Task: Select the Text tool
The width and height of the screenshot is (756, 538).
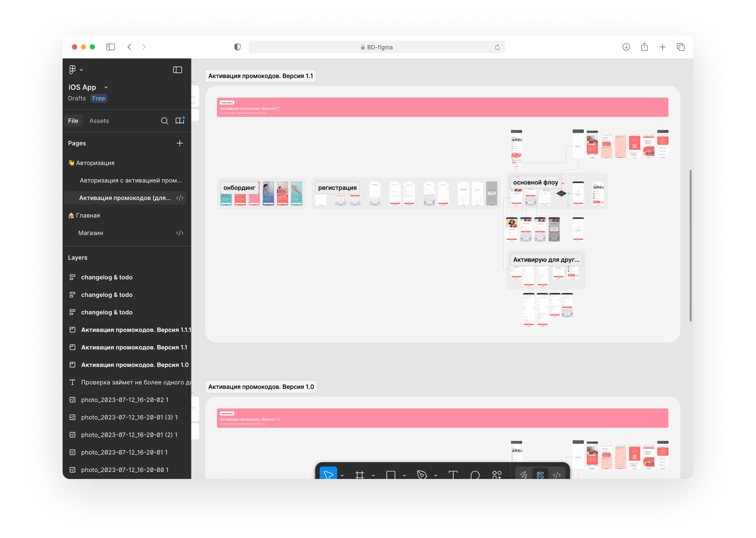Action: coord(453,475)
